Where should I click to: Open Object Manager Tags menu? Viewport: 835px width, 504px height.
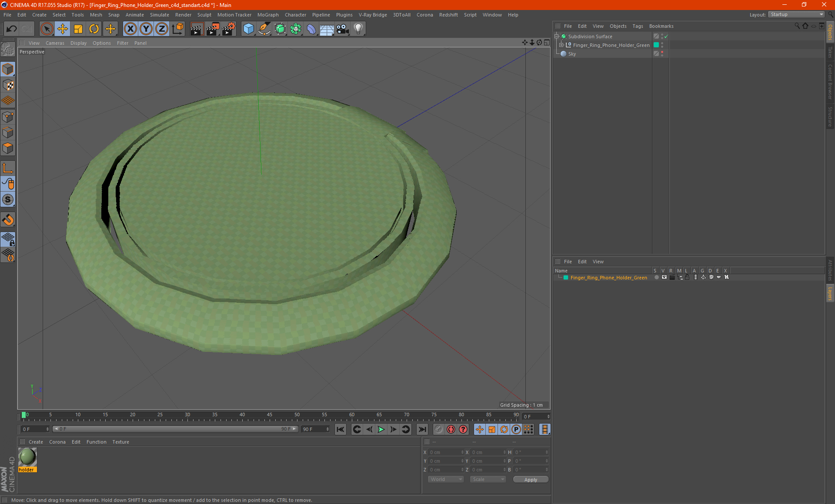[638, 26]
